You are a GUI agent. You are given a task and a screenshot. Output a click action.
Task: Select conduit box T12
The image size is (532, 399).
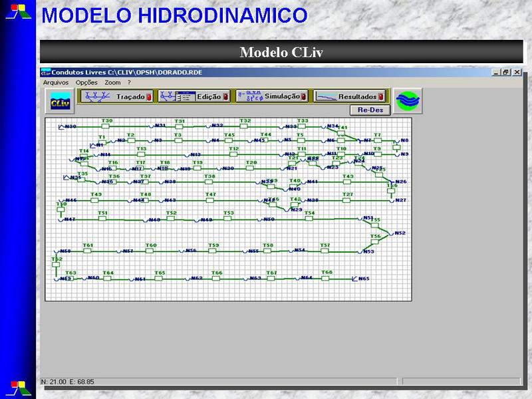click(x=233, y=154)
